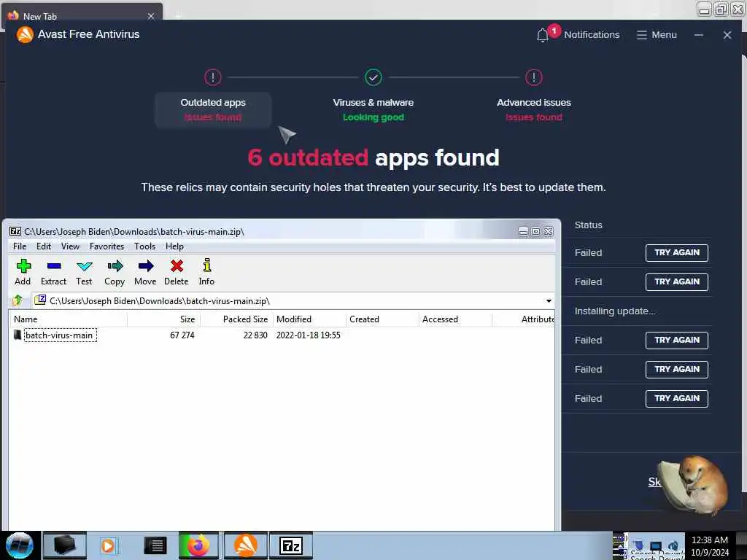The width and height of the screenshot is (747, 560).
Task: Click the Avast logo in the header
Action: pyautogui.click(x=25, y=34)
